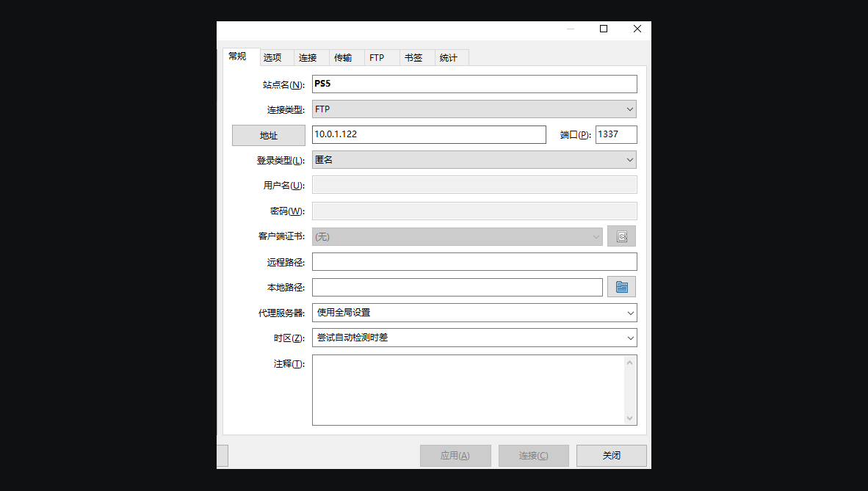
Task: Click the down arrow of the comments scrollbar
Action: click(630, 418)
